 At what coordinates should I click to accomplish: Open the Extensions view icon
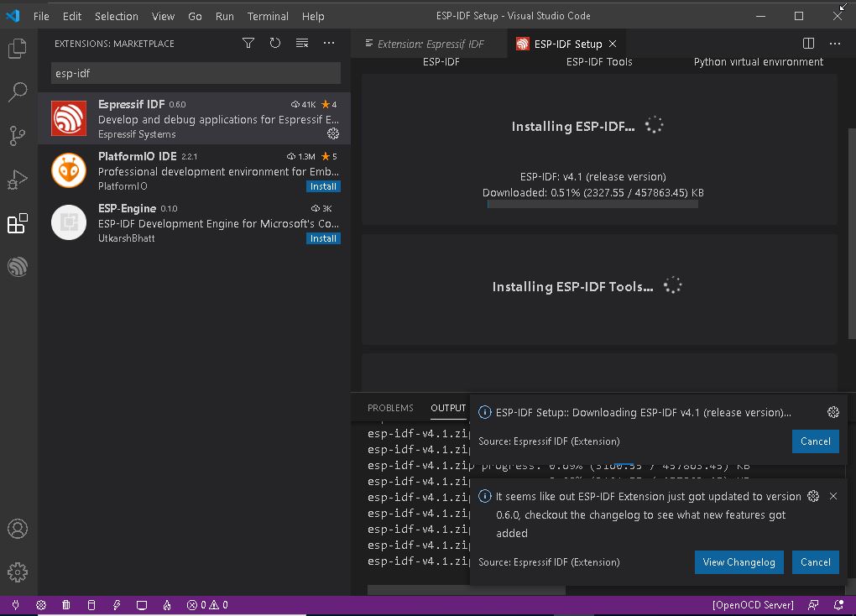(x=18, y=222)
